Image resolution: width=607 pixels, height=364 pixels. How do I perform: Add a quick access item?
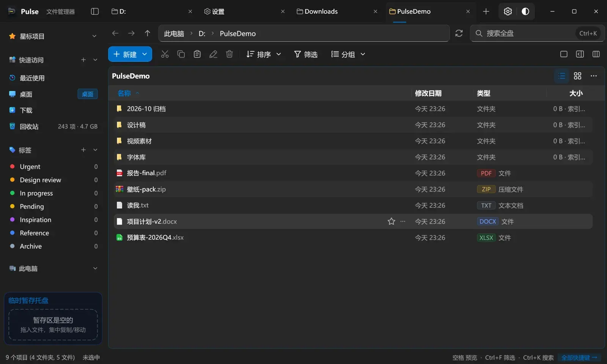(83, 60)
